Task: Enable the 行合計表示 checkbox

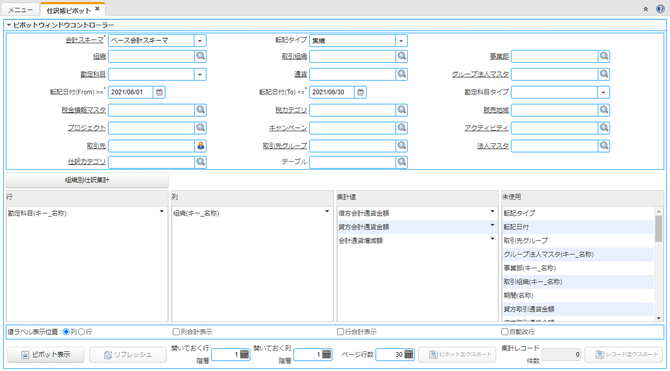Action: [x=341, y=332]
